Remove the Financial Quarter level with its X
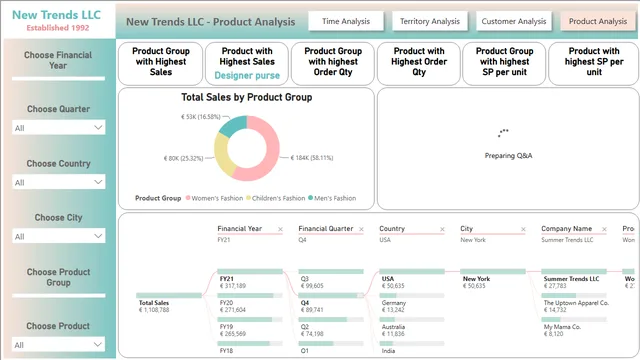This screenshot has width=640, height=360. 361,229
